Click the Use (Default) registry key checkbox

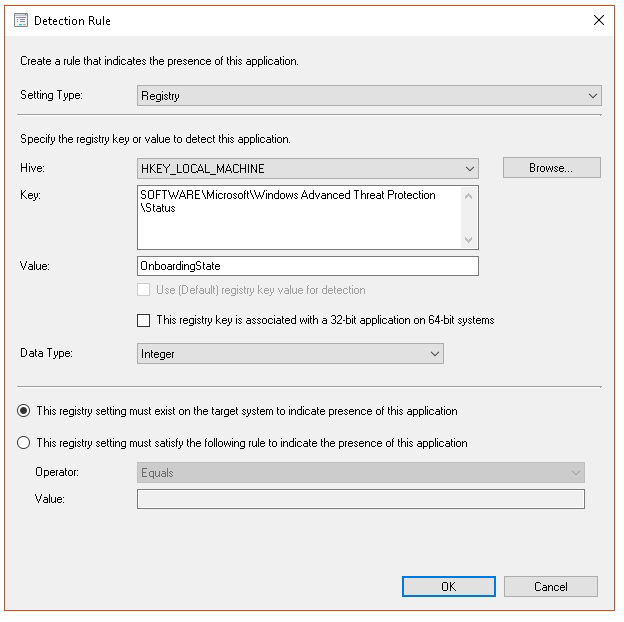pos(144,290)
